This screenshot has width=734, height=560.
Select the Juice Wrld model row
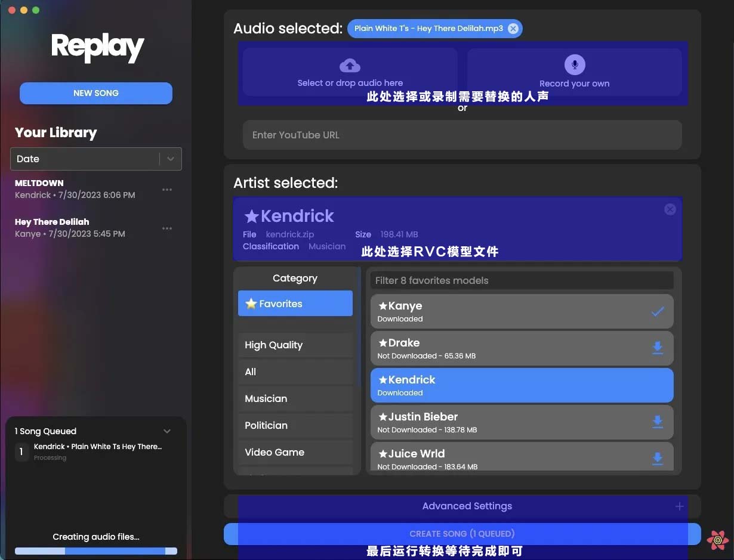point(522,457)
